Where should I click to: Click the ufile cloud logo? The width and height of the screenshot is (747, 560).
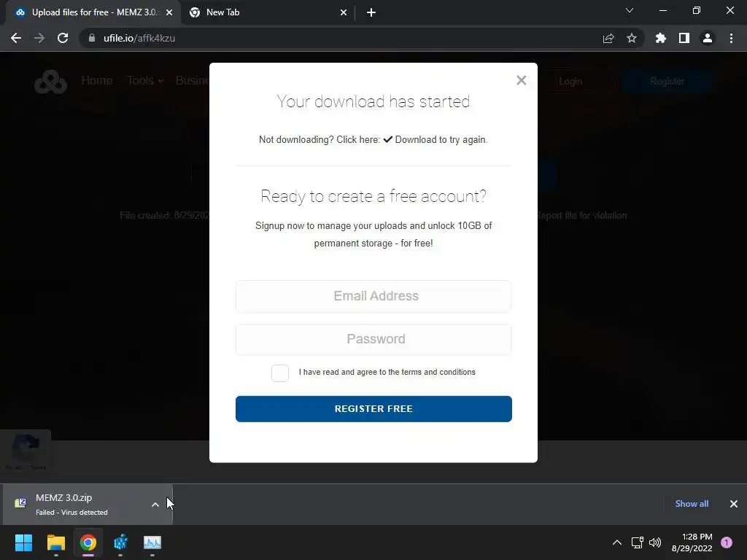pos(50,82)
